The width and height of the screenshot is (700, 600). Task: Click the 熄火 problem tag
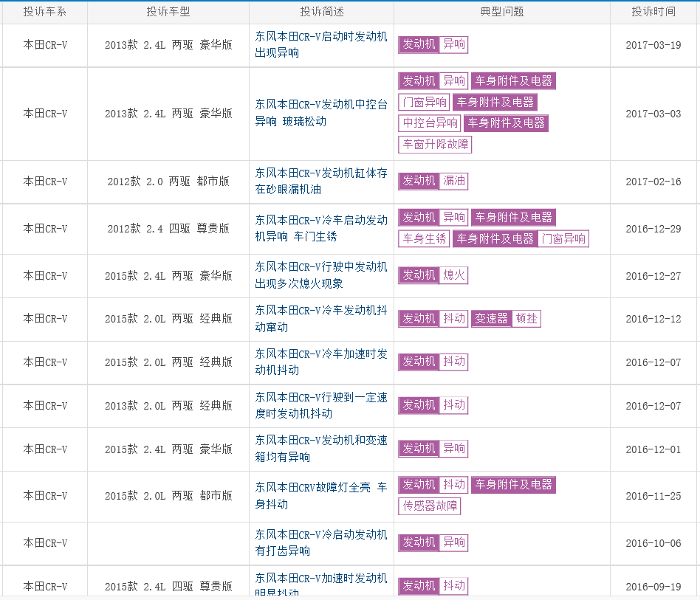click(x=453, y=275)
